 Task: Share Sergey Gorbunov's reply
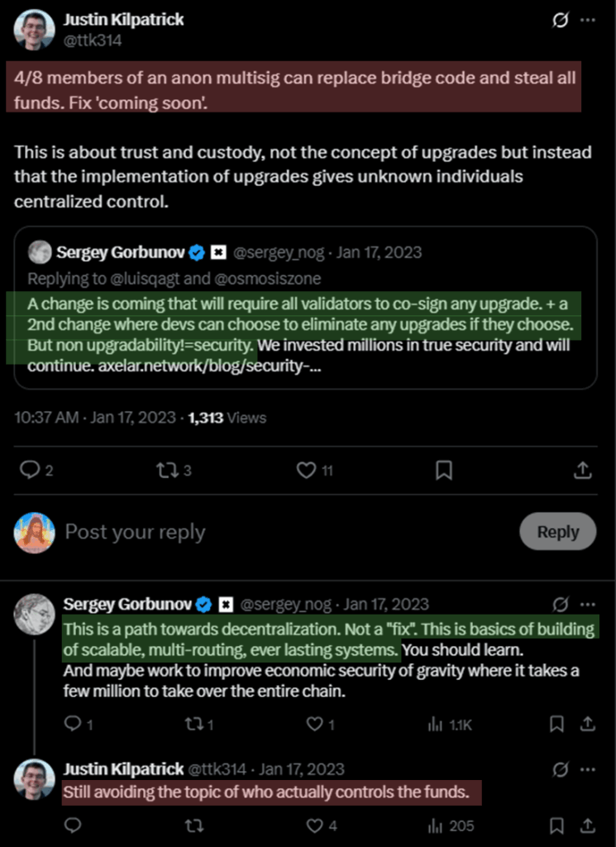(x=587, y=725)
